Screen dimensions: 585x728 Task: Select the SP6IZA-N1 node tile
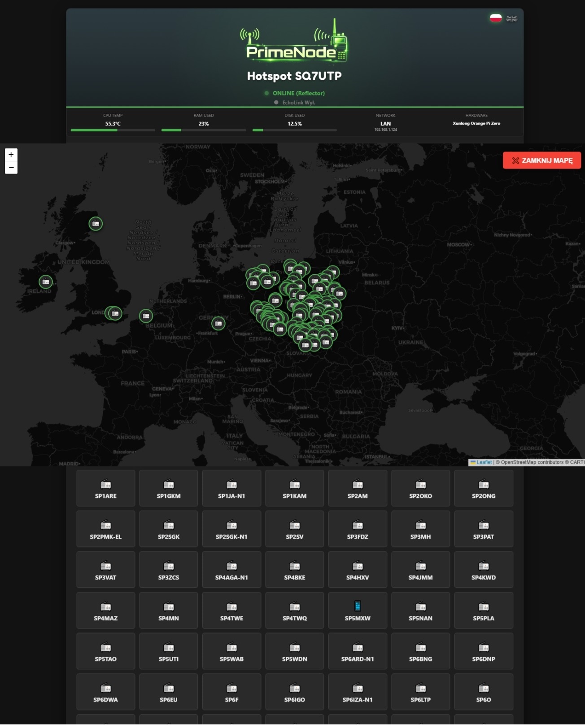358,692
